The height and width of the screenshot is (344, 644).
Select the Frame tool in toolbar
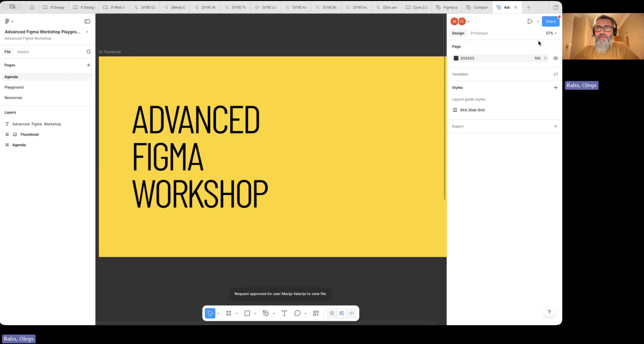(x=229, y=313)
